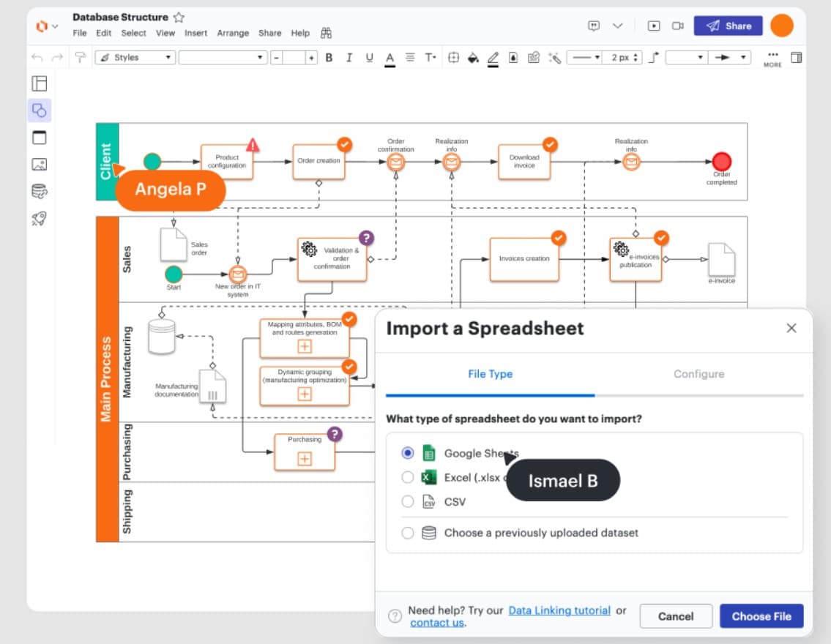Open the containers panel in left sidebar
This screenshot has height=644, width=831.
pos(40,137)
